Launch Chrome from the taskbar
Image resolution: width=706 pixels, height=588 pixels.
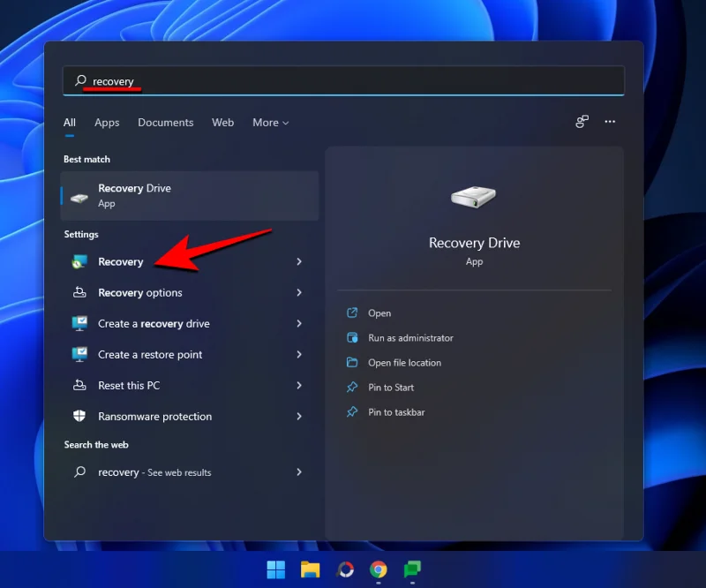379,569
